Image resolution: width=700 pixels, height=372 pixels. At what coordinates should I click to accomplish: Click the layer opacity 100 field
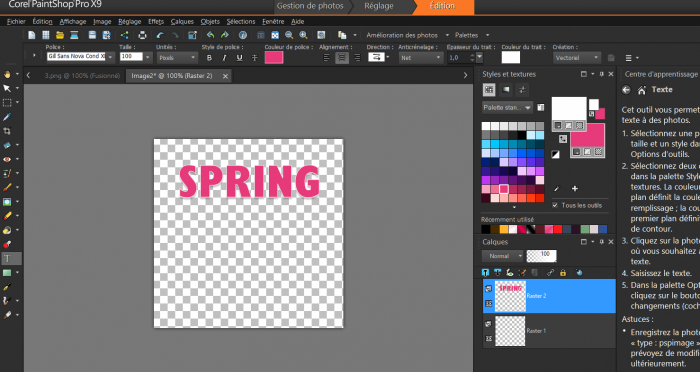point(542,256)
